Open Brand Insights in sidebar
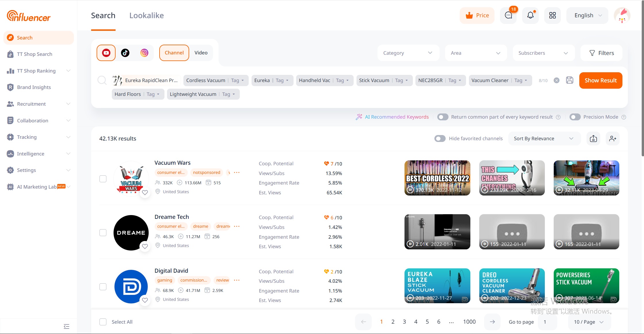Screen dimensions: 644x334 (34, 87)
